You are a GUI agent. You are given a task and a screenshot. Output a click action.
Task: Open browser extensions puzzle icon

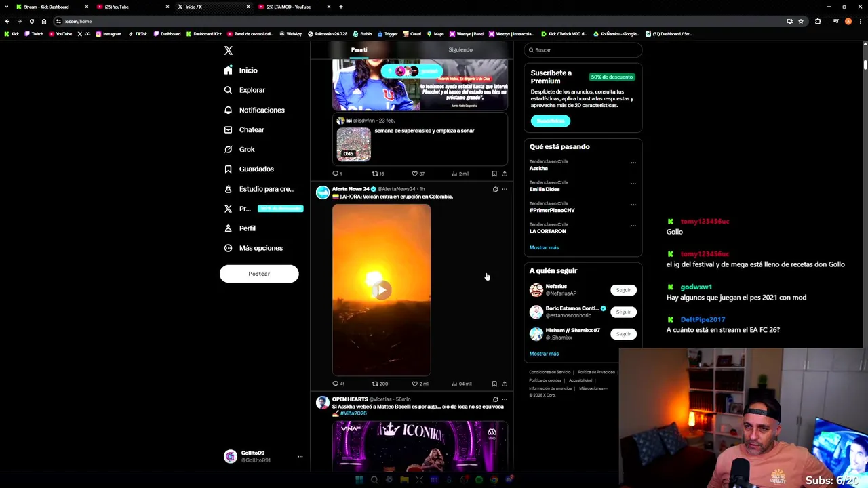pyautogui.click(x=818, y=21)
